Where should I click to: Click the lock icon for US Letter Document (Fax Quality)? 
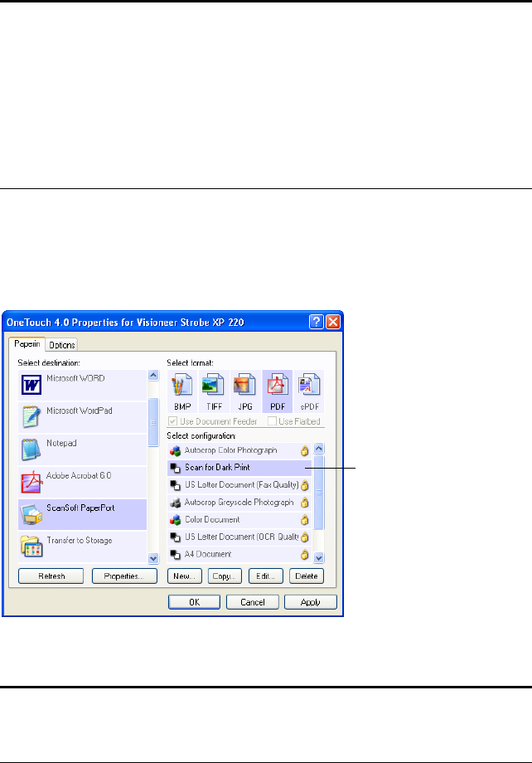point(304,485)
